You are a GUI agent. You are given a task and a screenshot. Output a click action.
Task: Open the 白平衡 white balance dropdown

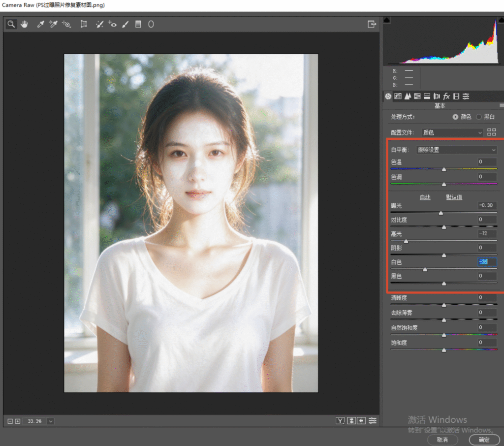coord(456,150)
